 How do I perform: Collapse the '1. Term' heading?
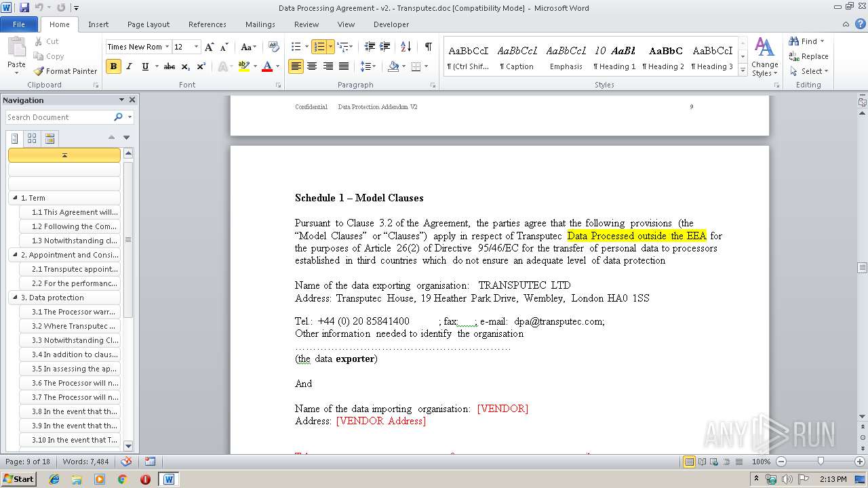14,198
